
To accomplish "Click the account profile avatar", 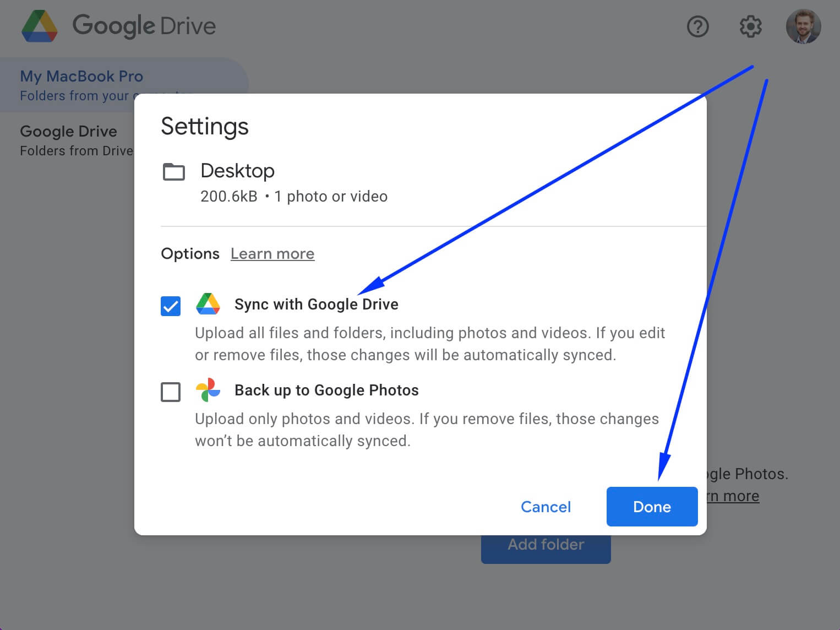I will point(803,26).
